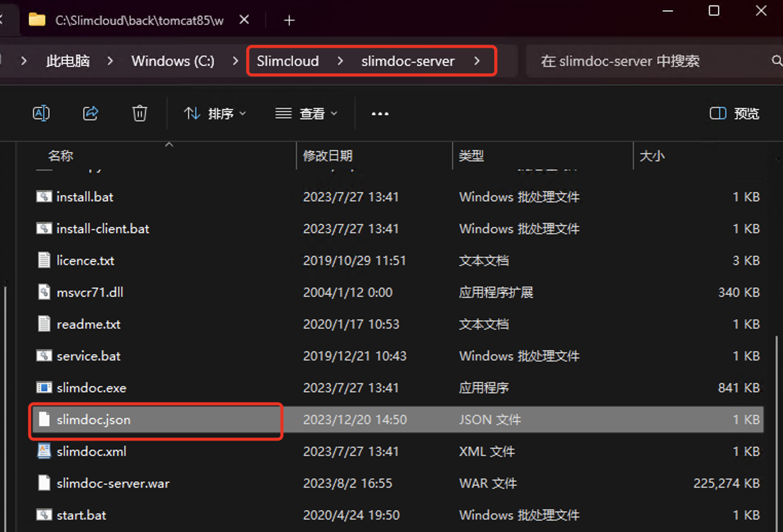Select the C:\Slimcloud\back\tomcat85 tab
Image resolution: width=783 pixels, height=532 pixels.
pos(139,21)
